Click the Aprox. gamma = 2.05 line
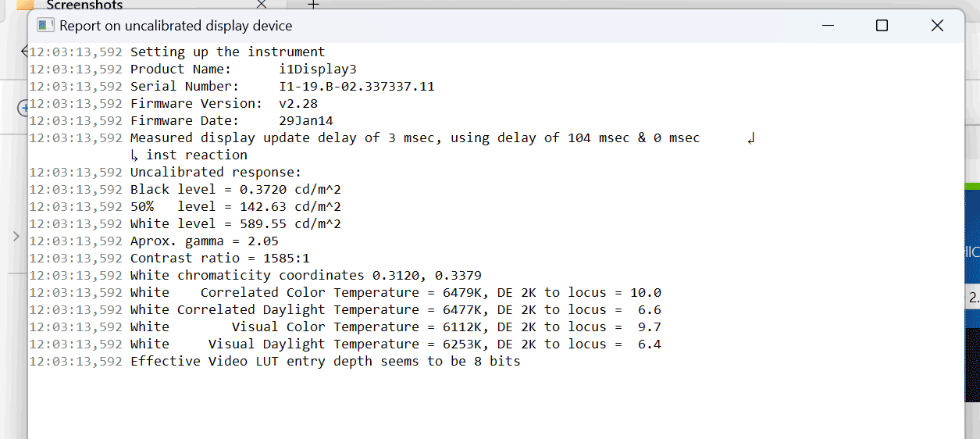Screen dimensions: 980x439 [x=204, y=241]
